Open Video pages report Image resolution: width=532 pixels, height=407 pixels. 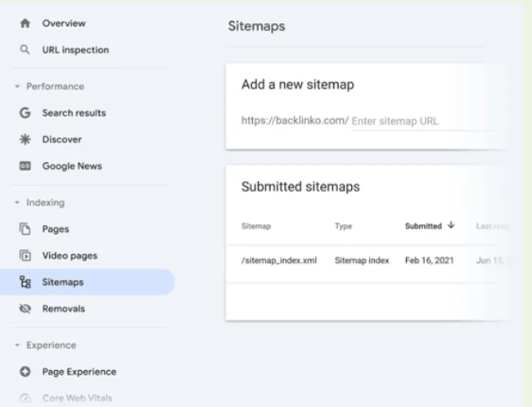(x=70, y=256)
